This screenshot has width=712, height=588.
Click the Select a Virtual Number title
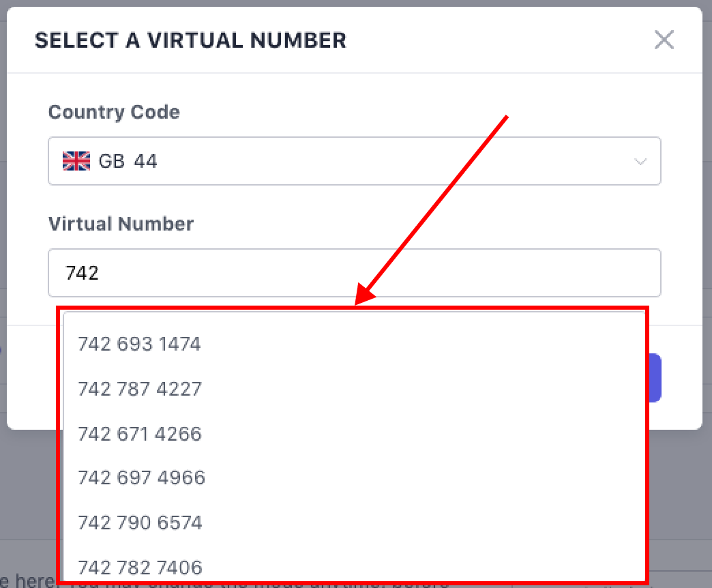tap(190, 40)
